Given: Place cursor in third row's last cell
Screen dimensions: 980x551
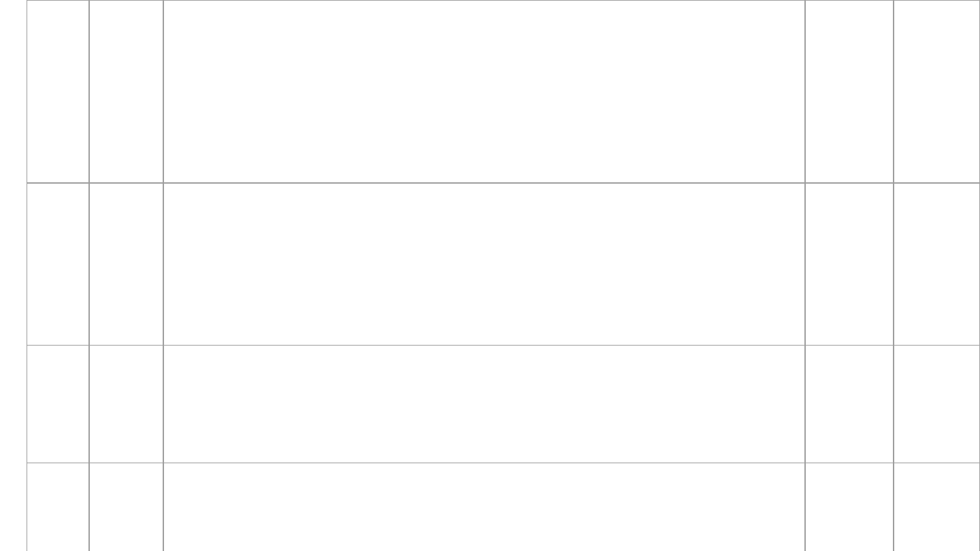Looking at the screenshot, I should pyautogui.click(x=936, y=404).
